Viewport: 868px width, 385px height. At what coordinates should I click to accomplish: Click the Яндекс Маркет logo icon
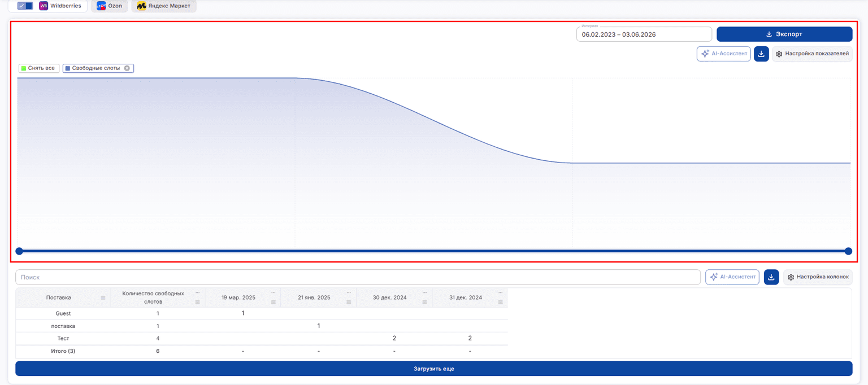(x=141, y=6)
